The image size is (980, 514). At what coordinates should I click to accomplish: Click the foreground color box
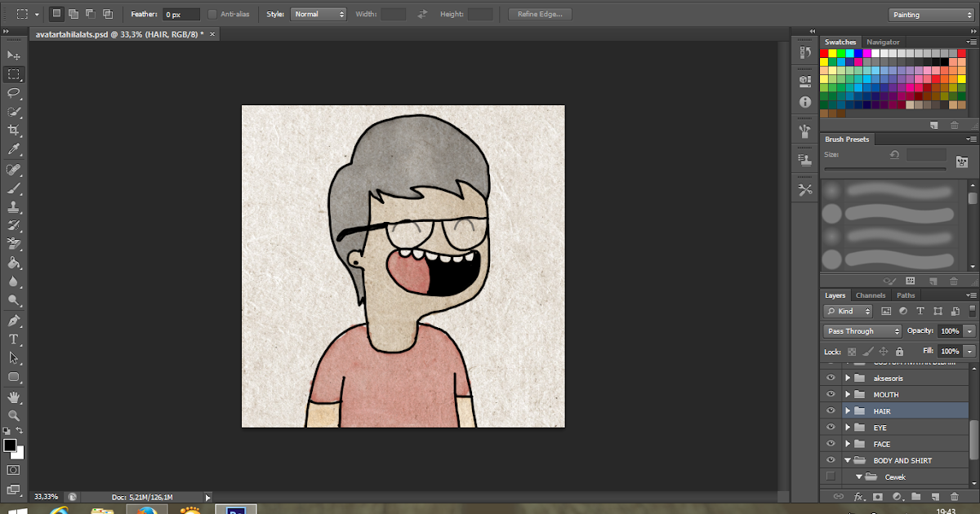tap(10, 445)
